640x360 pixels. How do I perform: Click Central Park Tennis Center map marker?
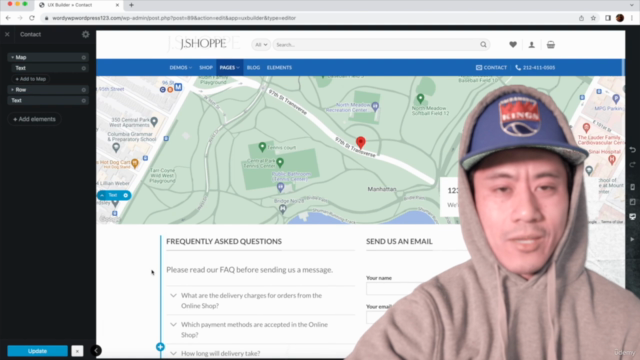(x=280, y=162)
